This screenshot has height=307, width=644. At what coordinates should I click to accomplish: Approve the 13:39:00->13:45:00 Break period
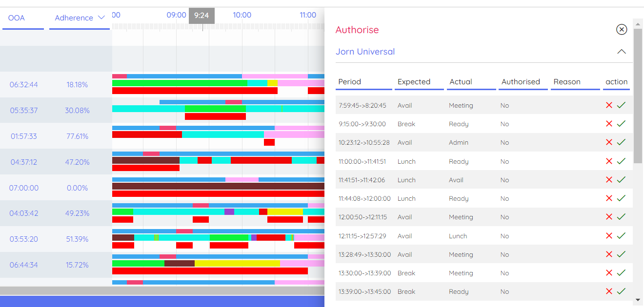tap(621, 291)
